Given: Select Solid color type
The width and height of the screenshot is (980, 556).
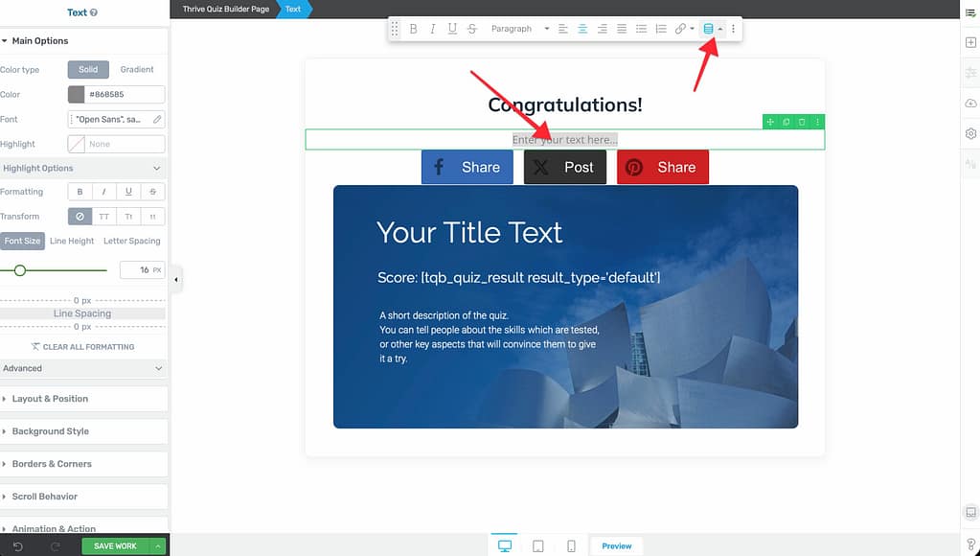Looking at the screenshot, I should (x=88, y=70).
